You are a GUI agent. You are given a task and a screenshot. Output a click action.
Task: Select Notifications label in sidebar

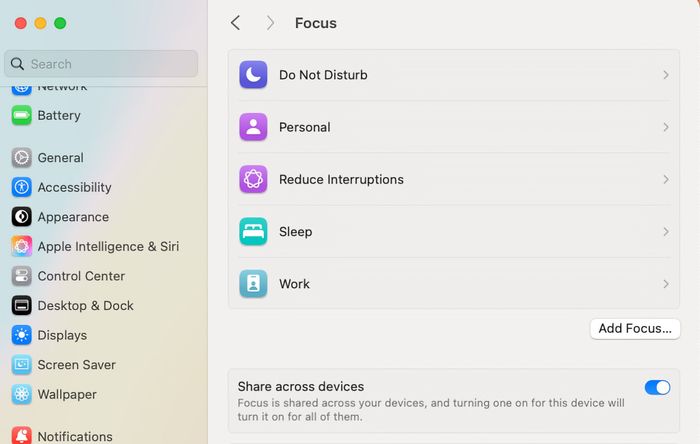(x=75, y=436)
